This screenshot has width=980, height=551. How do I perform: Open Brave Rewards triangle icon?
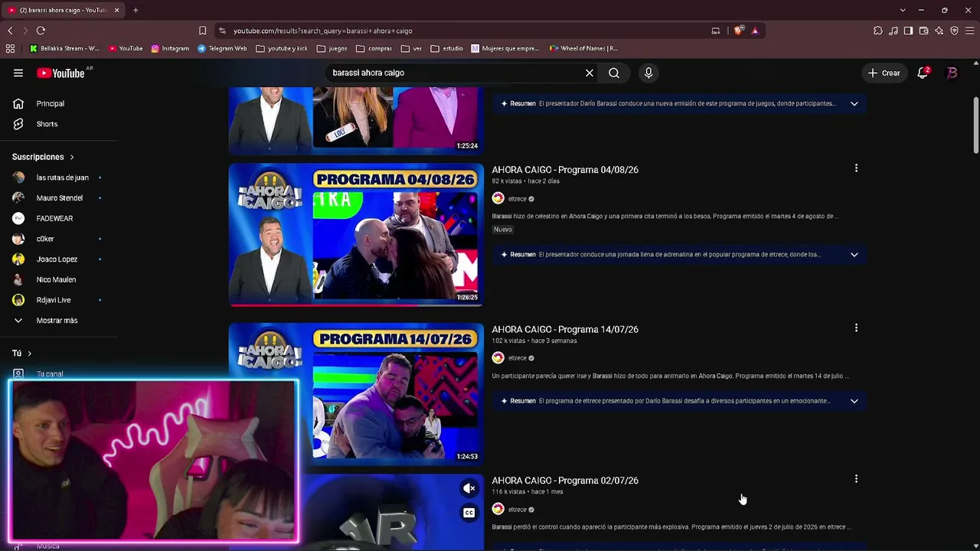pyautogui.click(x=755, y=31)
